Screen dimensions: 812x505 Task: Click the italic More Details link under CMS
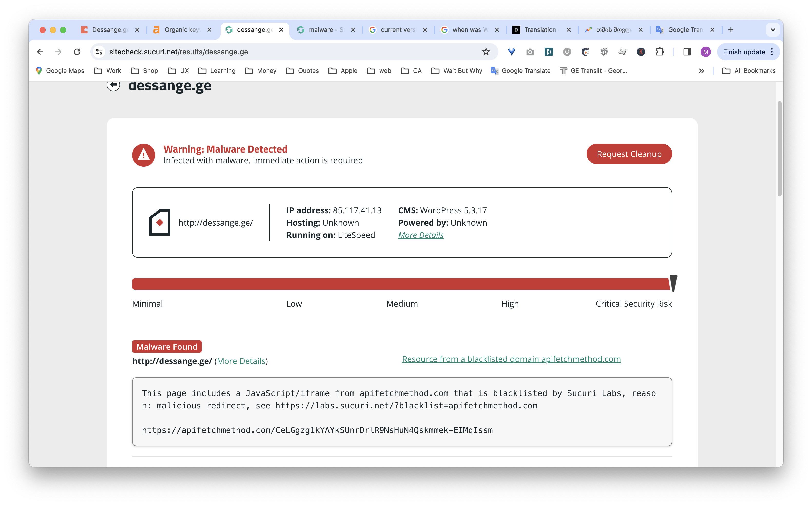(421, 235)
